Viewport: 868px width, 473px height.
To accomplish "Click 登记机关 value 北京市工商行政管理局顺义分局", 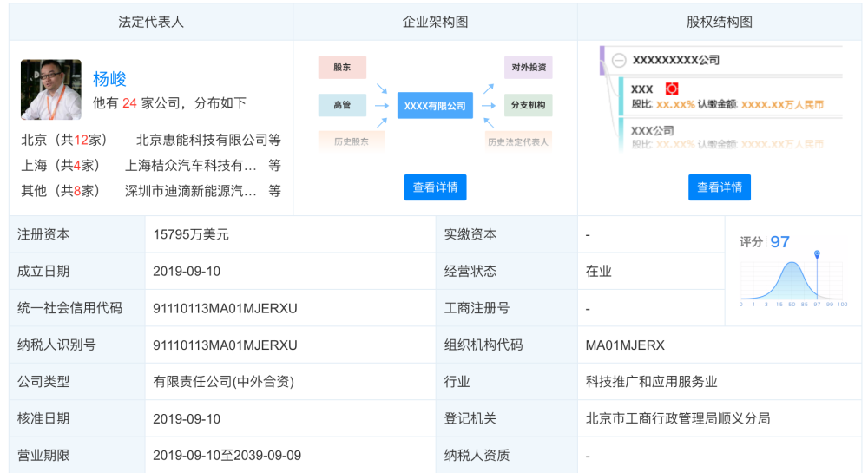I will 678,419.
